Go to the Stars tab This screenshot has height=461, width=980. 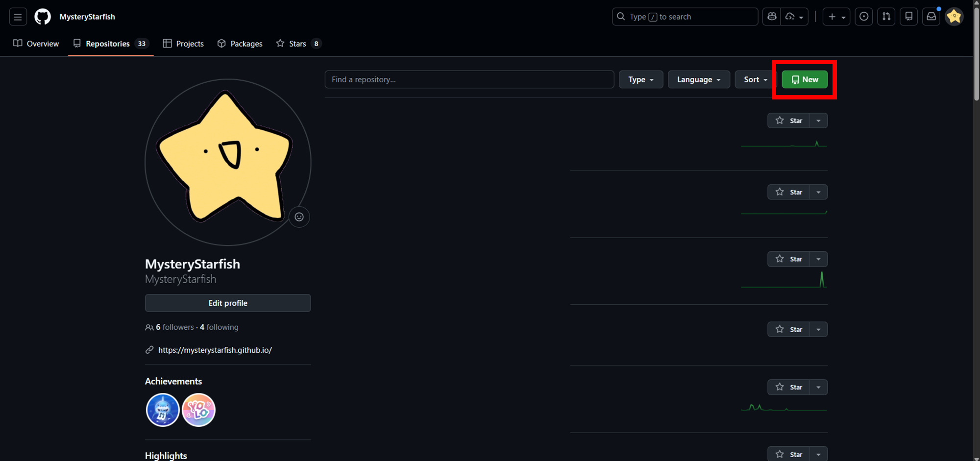(x=297, y=44)
